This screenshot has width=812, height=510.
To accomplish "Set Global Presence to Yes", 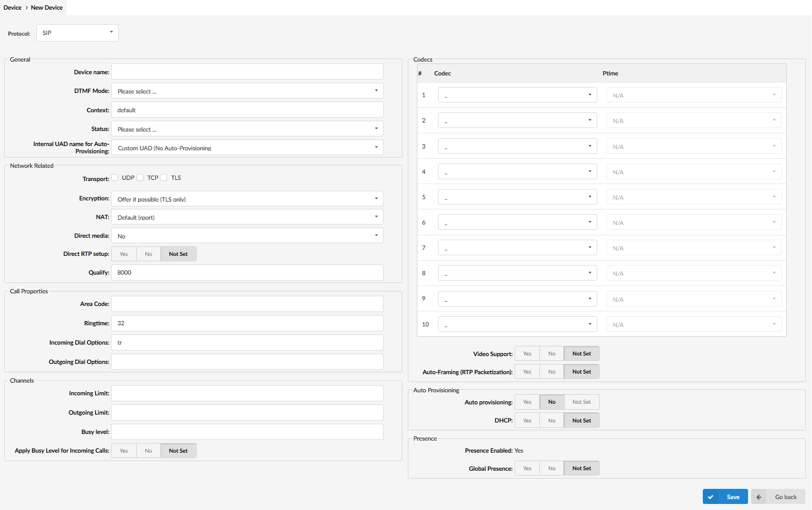I will 527,468.
